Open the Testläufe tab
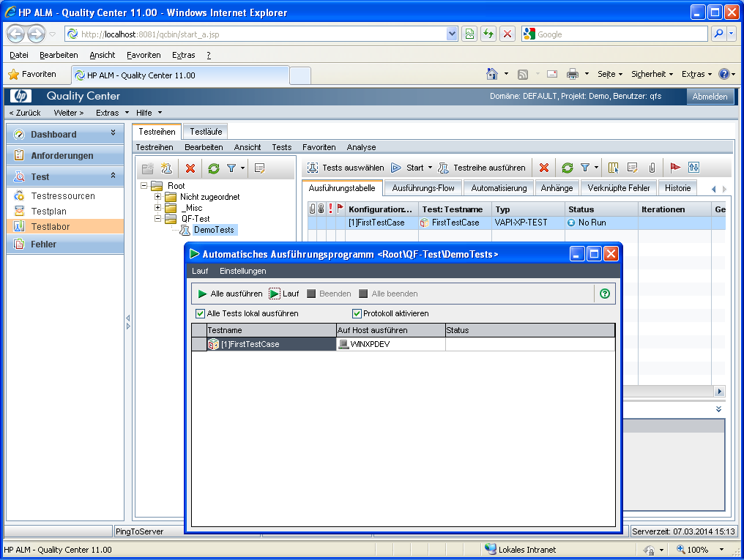 tap(206, 132)
